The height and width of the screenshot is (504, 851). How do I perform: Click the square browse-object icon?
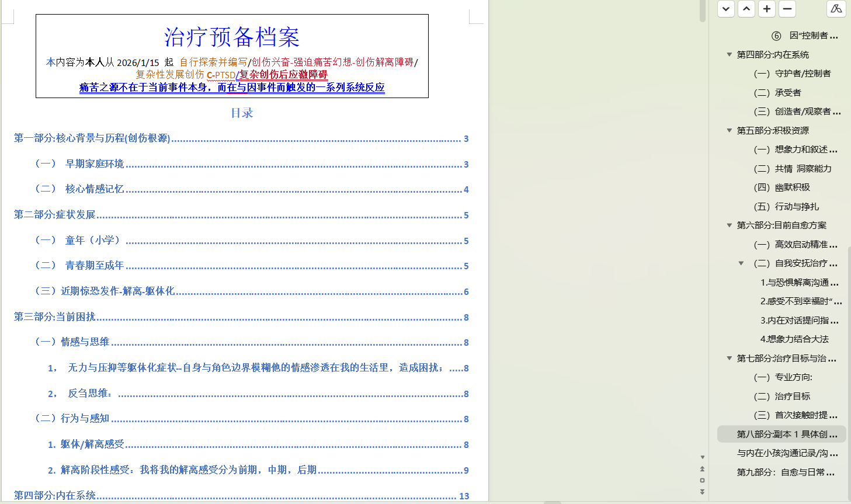[702, 480]
